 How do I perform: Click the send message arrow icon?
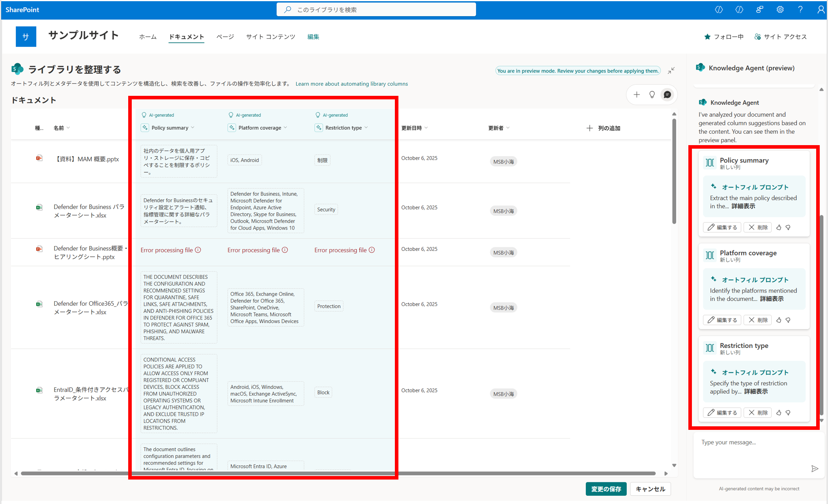coord(815,469)
